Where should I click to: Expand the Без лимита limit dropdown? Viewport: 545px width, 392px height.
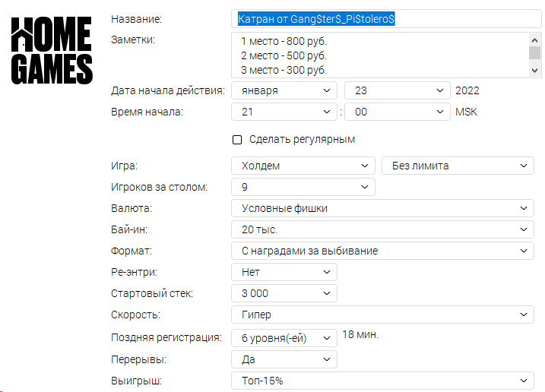[x=458, y=166]
